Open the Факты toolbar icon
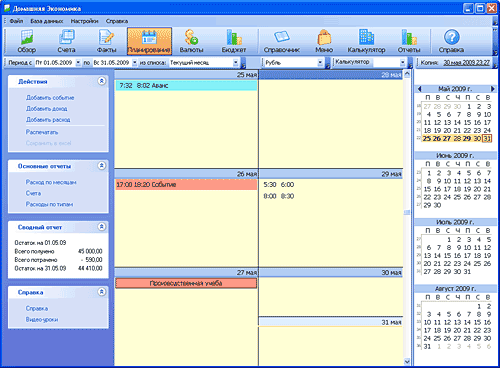This screenshot has height=368, width=500. (x=106, y=41)
